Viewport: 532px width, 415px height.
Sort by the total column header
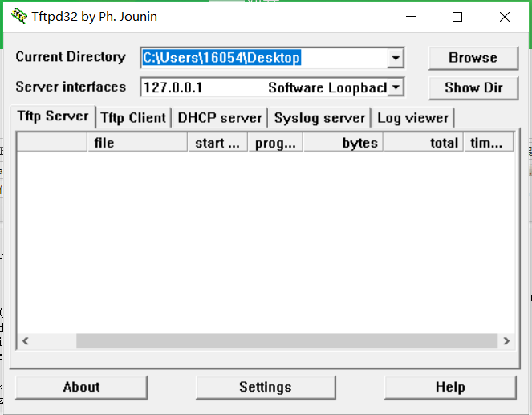[x=424, y=143]
